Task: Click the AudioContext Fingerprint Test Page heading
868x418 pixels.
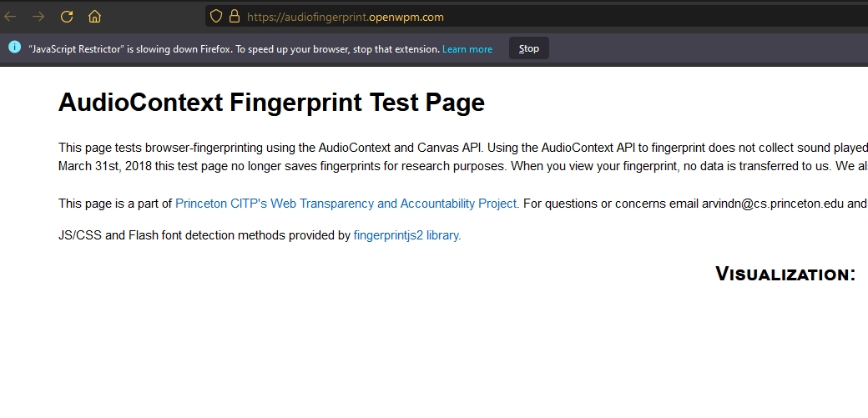Action: click(x=271, y=103)
